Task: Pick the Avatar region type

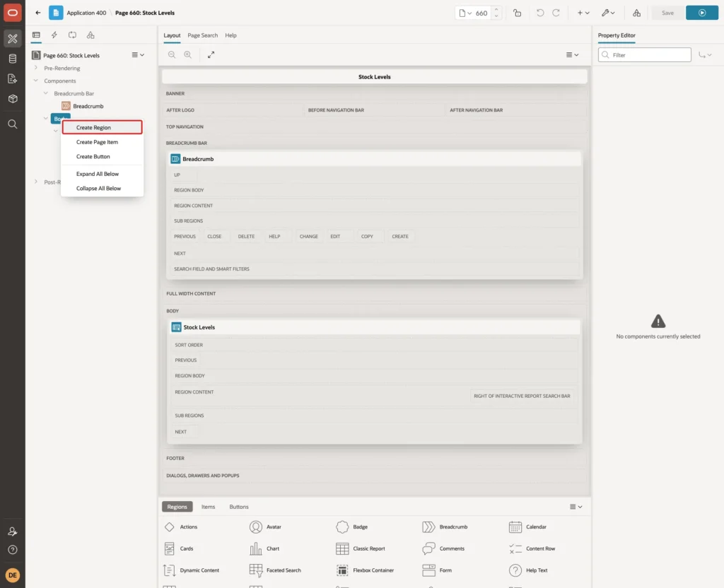Action: (x=266, y=527)
